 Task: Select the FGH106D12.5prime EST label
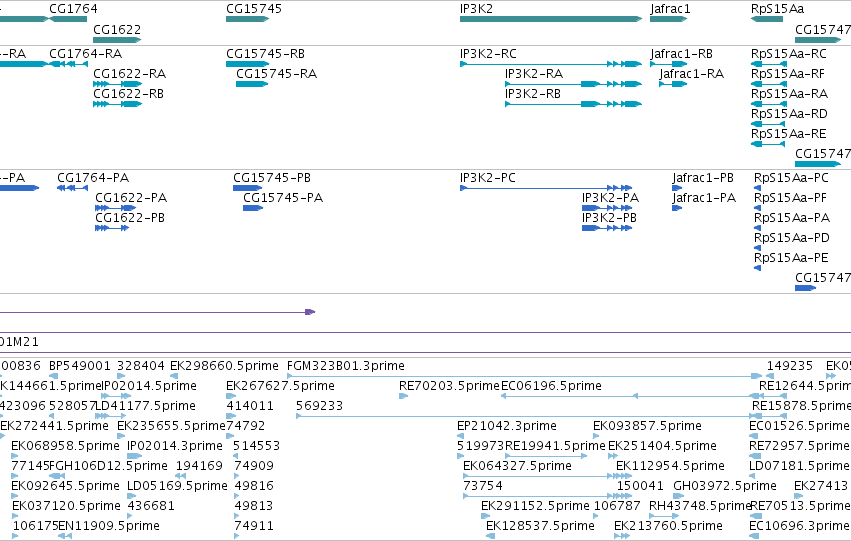(x=109, y=466)
